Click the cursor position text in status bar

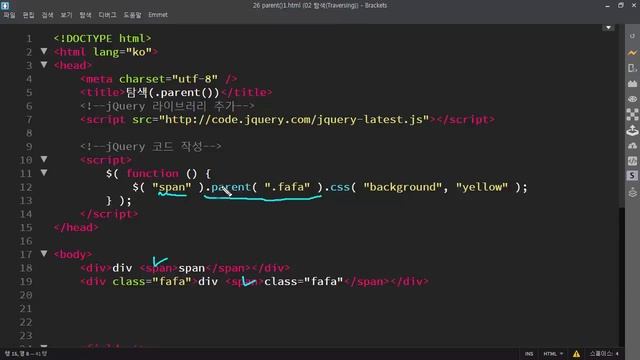click(26, 354)
